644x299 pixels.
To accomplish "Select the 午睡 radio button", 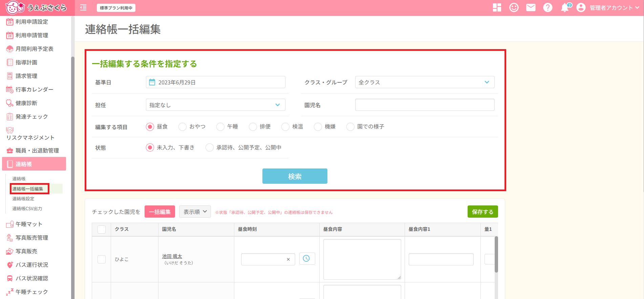I will (x=220, y=127).
